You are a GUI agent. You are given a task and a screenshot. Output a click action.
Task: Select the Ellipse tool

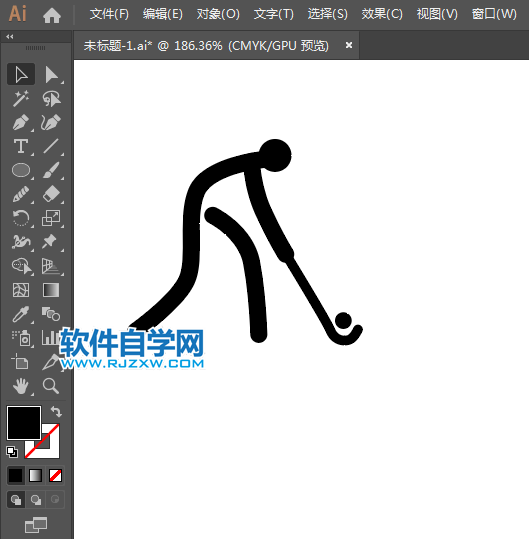[x=21, y=170]
